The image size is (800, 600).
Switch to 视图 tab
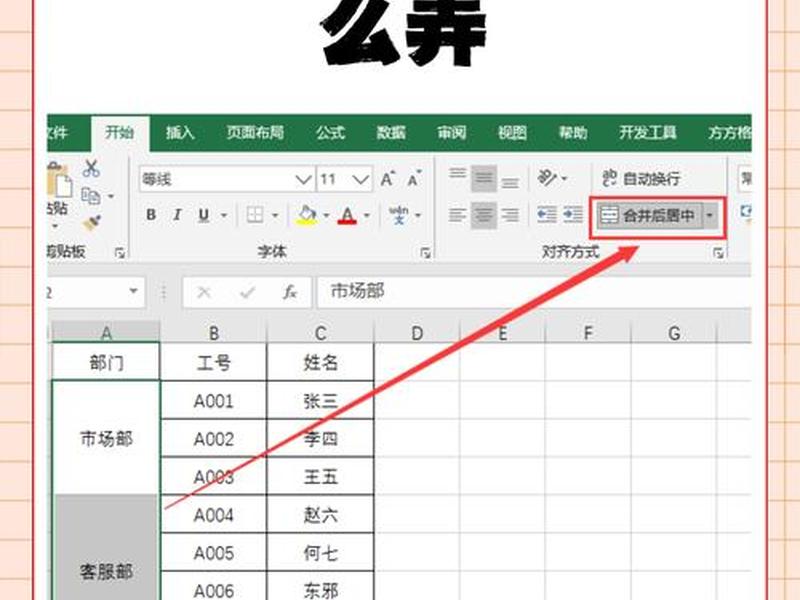coord(512,133)
